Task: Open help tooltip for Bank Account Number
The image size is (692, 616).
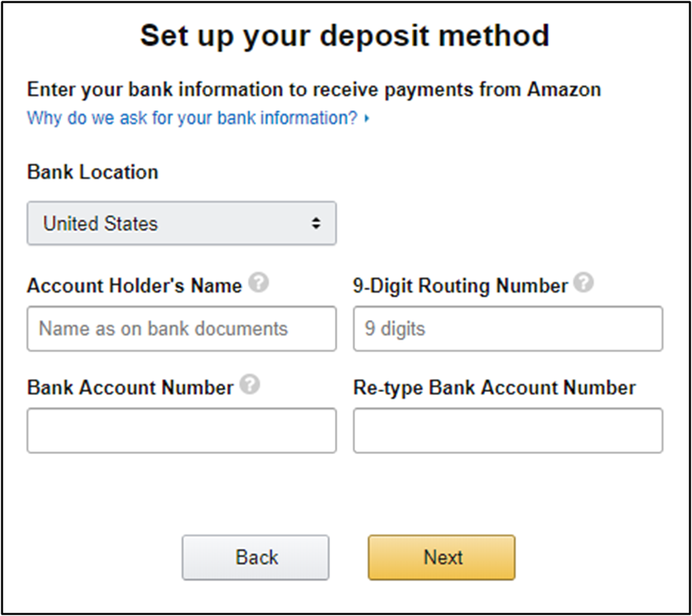Action: (250, 385)
